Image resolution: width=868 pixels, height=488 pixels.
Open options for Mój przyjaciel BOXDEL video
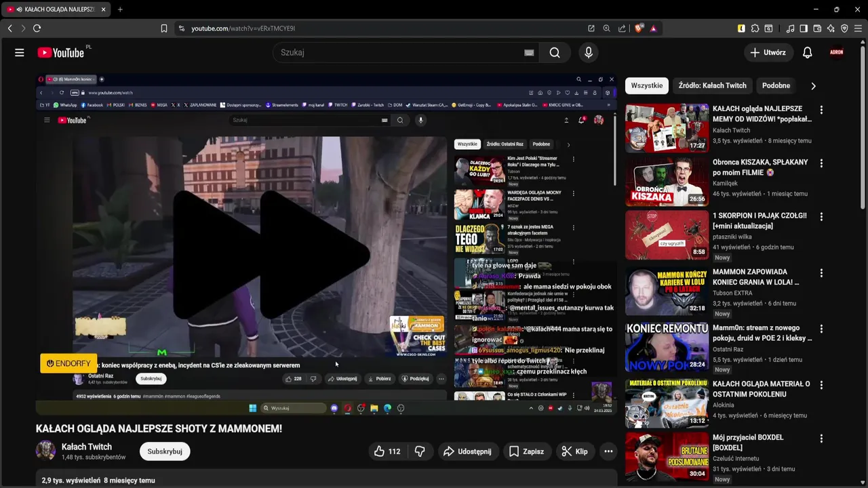point(821,439)
